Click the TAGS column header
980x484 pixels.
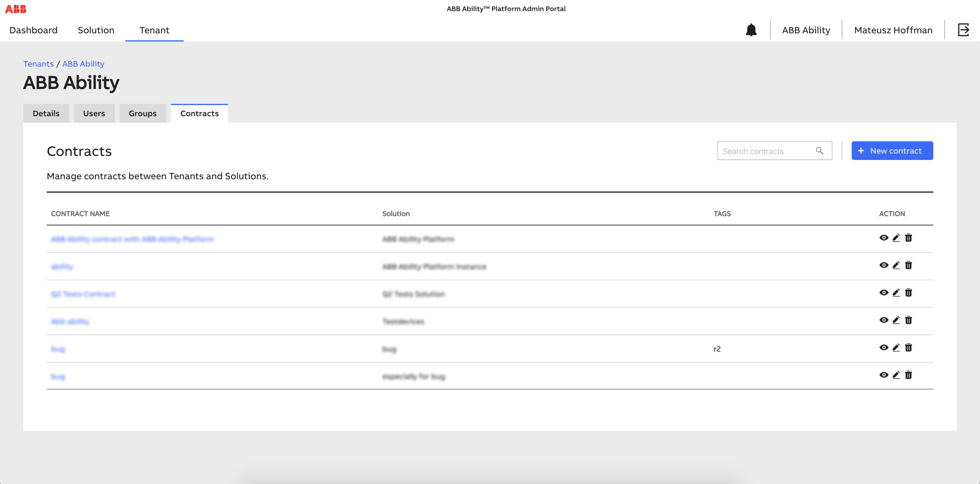(722, 214)
